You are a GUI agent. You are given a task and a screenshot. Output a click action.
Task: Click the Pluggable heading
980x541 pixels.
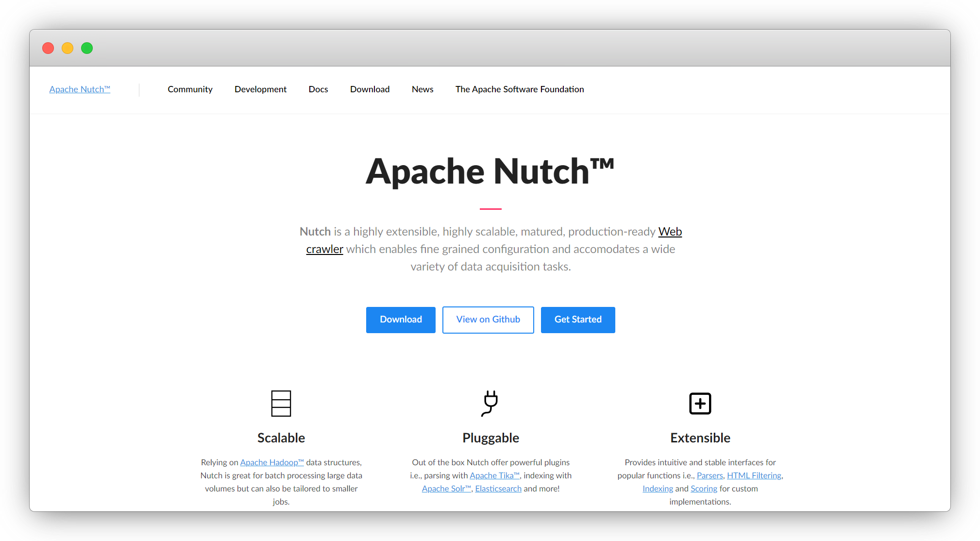pyautogui.click(x=490, y=438)
